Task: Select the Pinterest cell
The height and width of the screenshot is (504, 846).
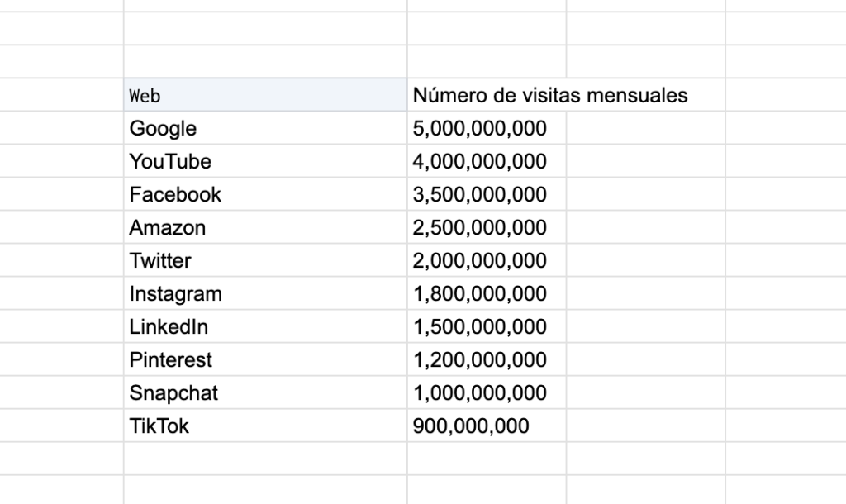Action: coord(265,359)
